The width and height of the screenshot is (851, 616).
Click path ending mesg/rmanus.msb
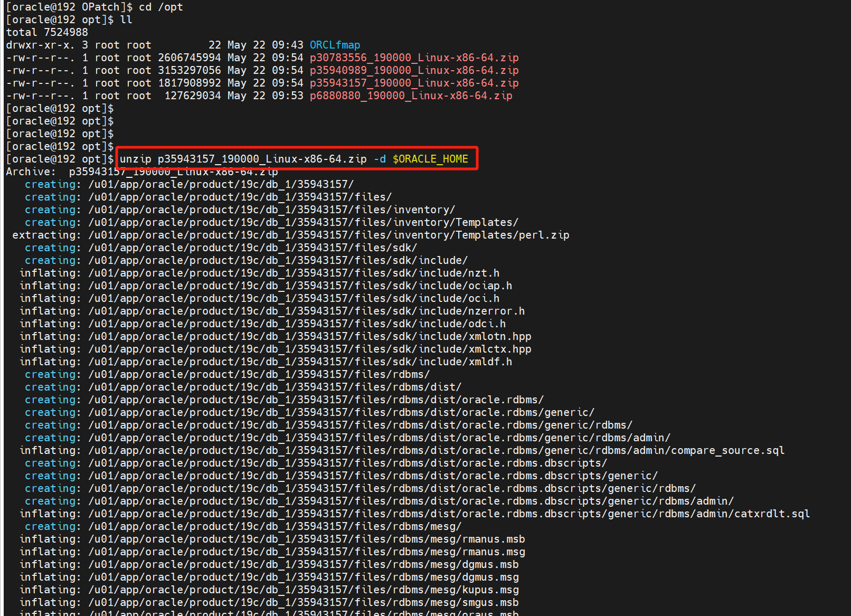[x=307, y=539]
